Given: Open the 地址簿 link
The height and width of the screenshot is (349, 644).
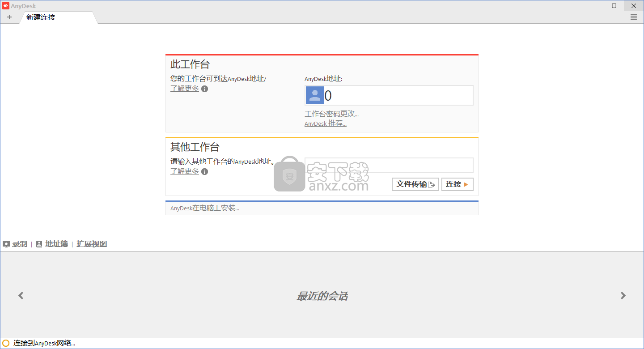Looking at the screenshot, I should pyautogui.click(x=56, y=244).
